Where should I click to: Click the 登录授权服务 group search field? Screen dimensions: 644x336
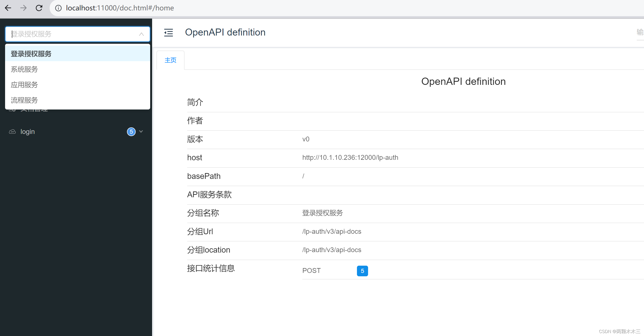(77, 34)
